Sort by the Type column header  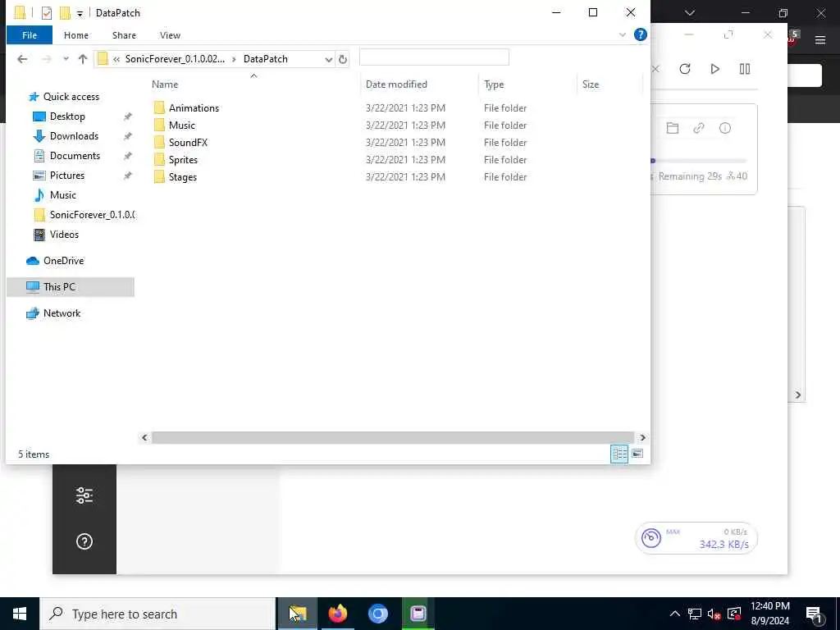click(x=493, y=84)
